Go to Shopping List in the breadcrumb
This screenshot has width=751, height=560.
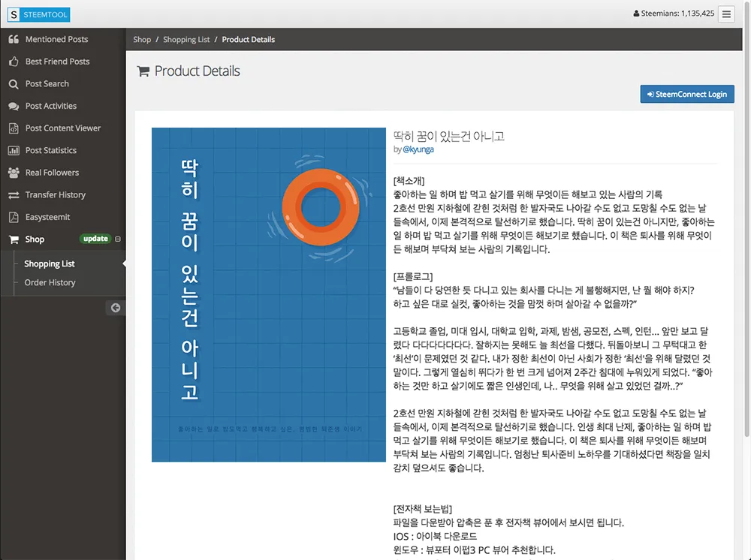[x=186, y=40]
